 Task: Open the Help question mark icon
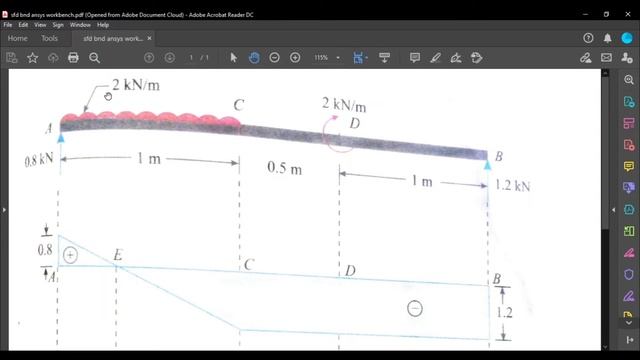coord(588,38)
